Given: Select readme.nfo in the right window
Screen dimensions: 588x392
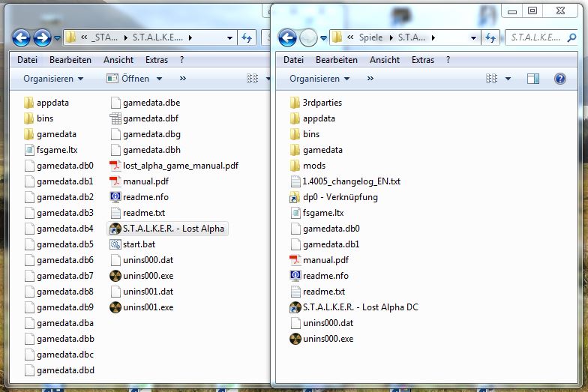Looking at the screenshot, I should (x=319, y=276).
